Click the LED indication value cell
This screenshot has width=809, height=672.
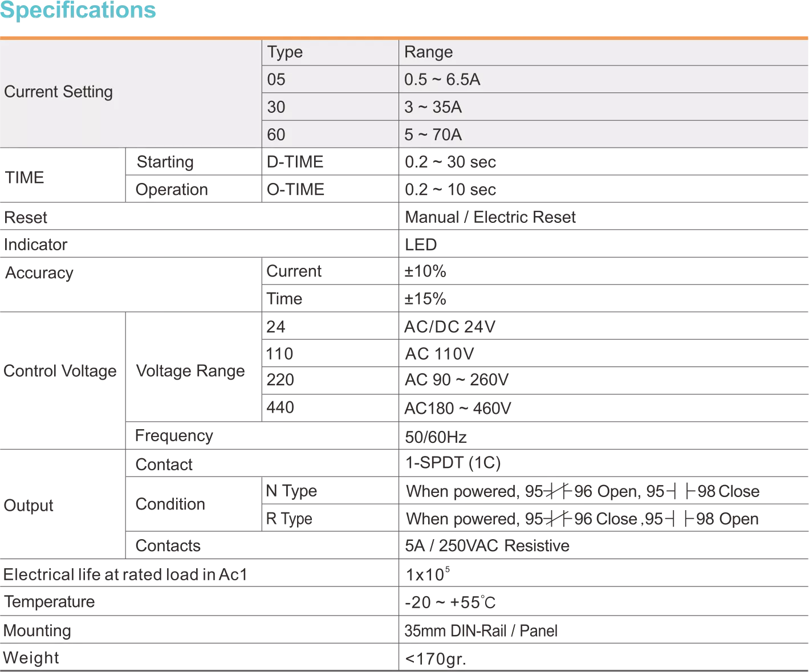pyautogui.click(x=421, y=244)
